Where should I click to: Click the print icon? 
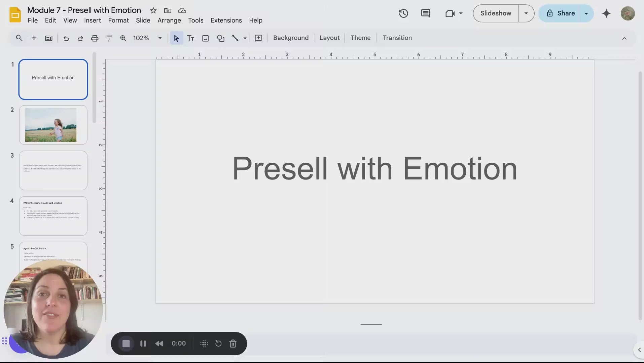point(95,38)
